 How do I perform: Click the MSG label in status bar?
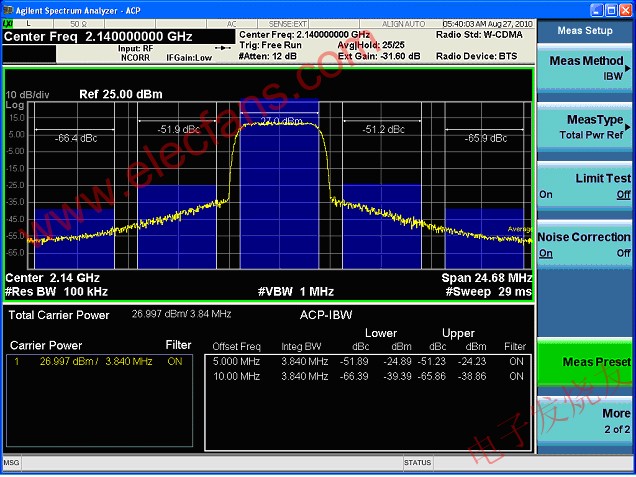point(11,463)
